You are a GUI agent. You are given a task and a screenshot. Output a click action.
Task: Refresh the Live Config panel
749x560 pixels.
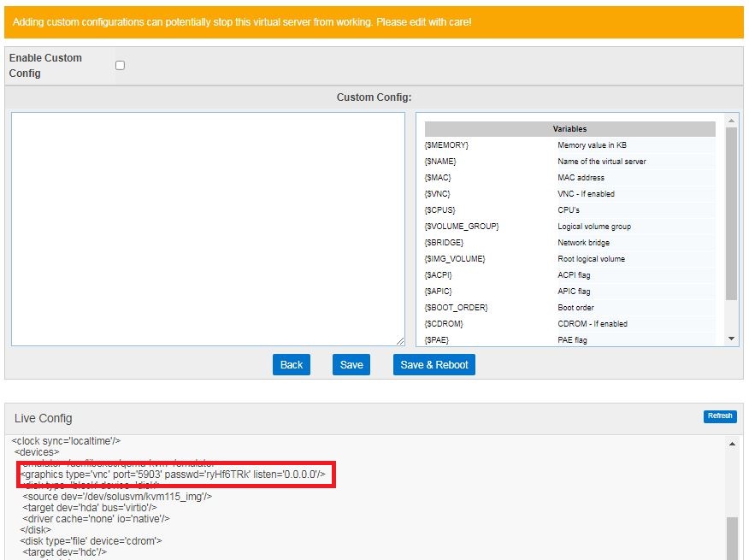719,416
